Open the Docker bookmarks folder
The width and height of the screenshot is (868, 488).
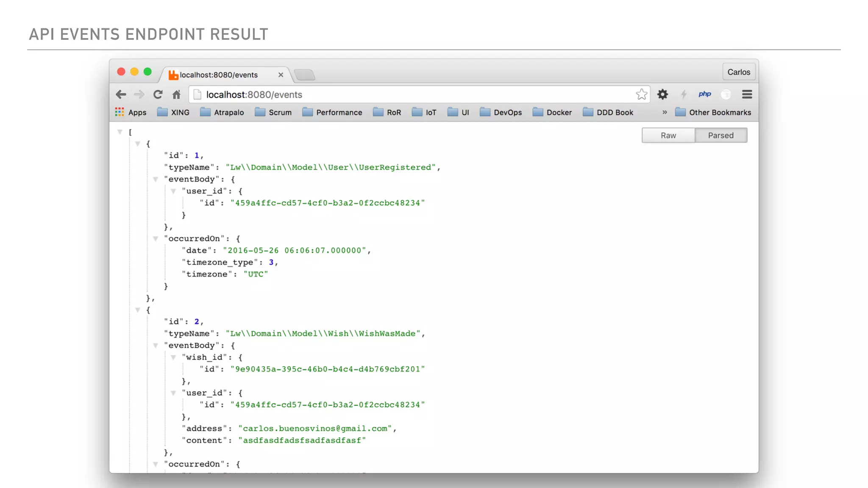(552, 112)
